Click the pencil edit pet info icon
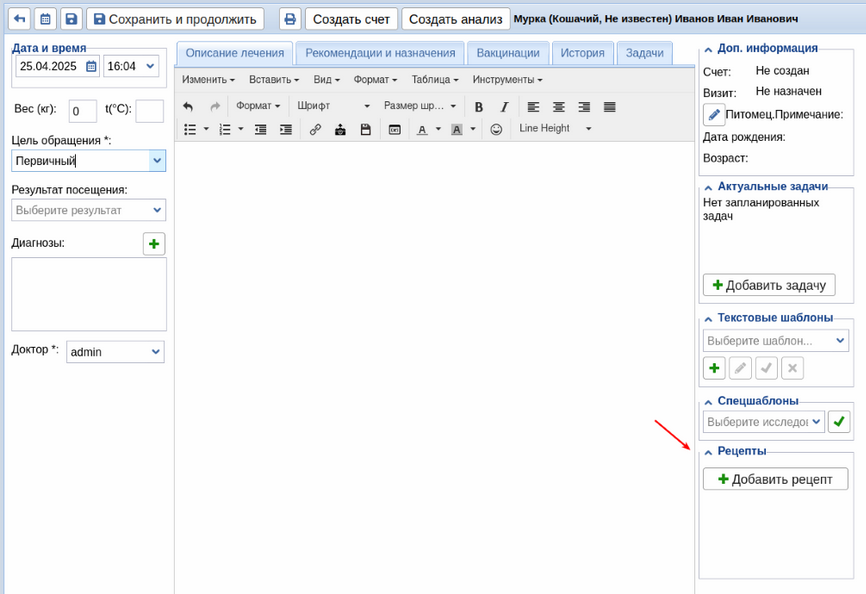 714,115
